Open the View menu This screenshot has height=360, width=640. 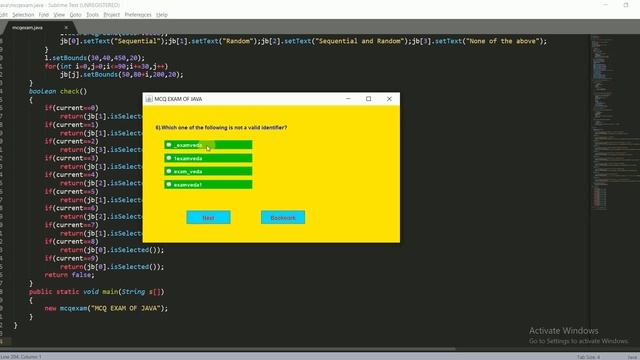pyautogui.click(x=59, y=15)
